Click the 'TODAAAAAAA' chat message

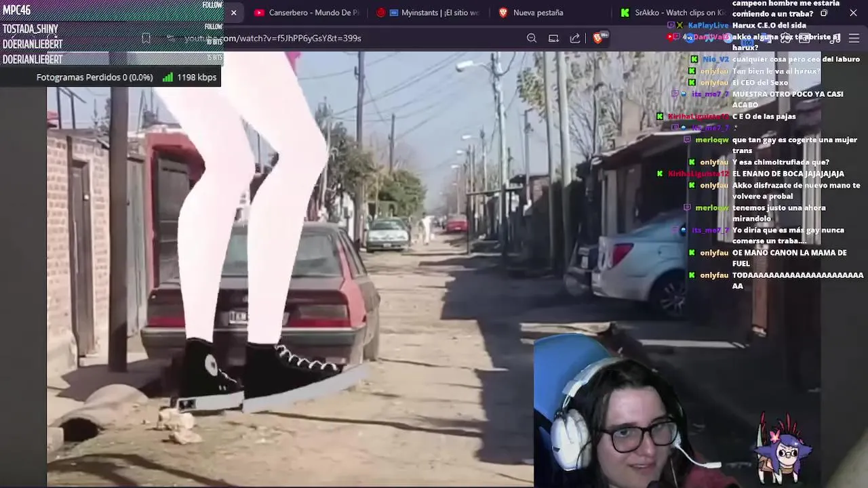tap(797, 280)
